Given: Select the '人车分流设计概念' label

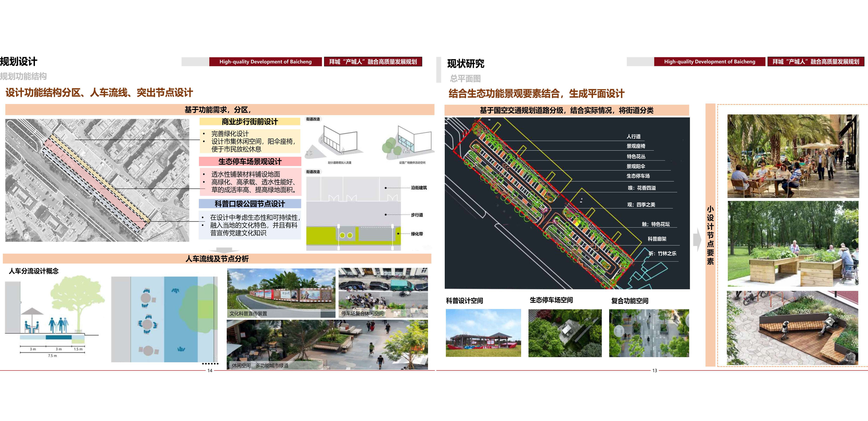Looking at the screenshot, I should click(x=34, y=271).
